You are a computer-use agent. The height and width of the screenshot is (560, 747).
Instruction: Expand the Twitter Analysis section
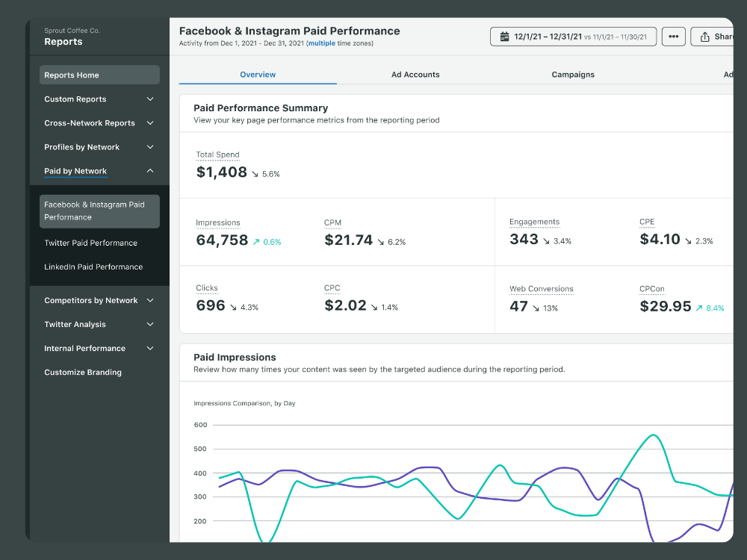[x=150, y=325]
